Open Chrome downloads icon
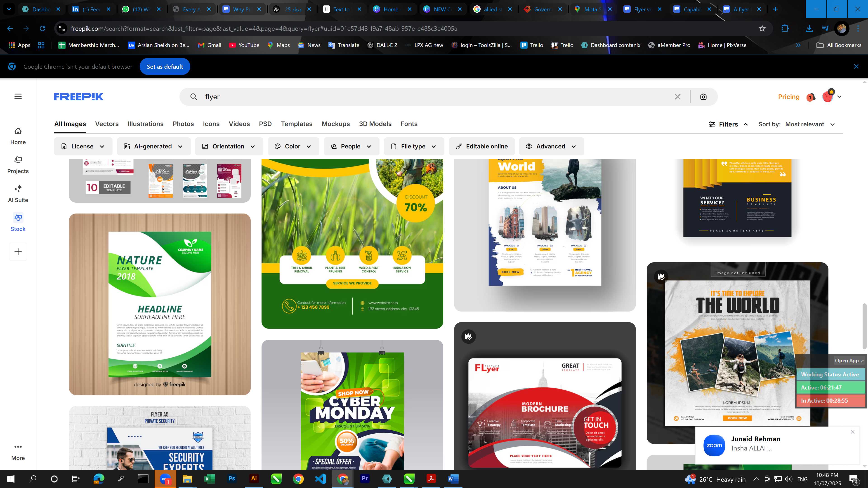 [x=809, y=29]
